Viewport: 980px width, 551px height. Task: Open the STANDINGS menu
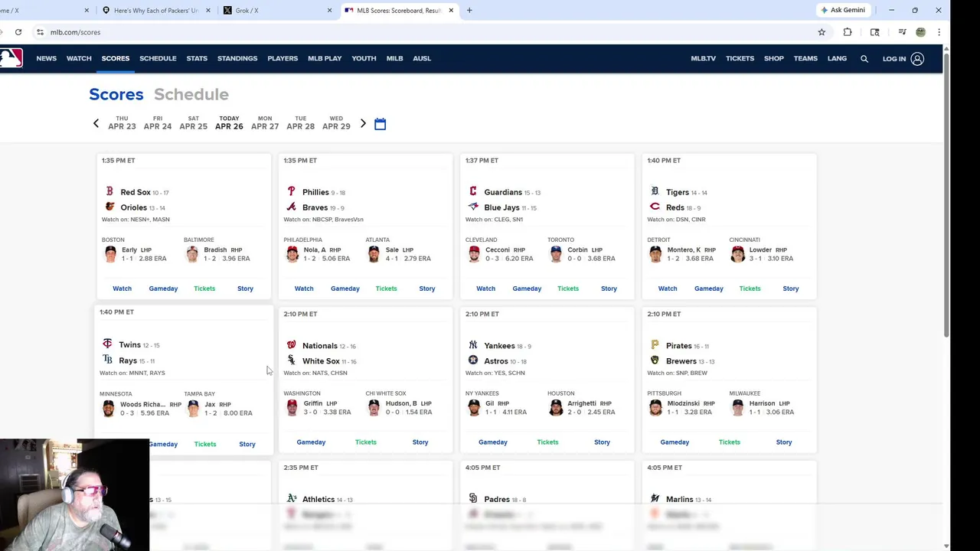tap(237, 58)
